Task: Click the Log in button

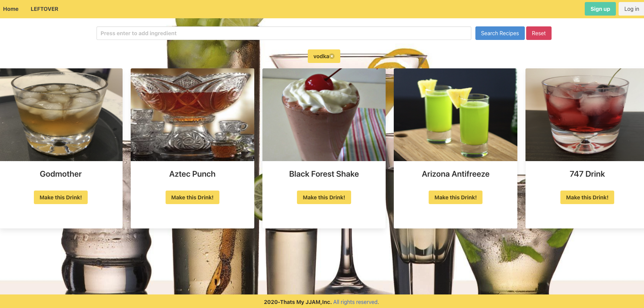Action: (631, 9)
